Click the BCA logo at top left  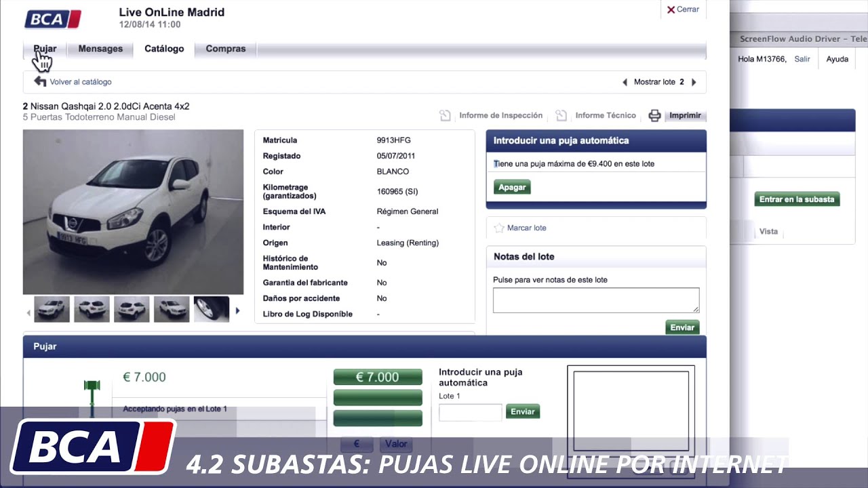click(x=53, y=19)
